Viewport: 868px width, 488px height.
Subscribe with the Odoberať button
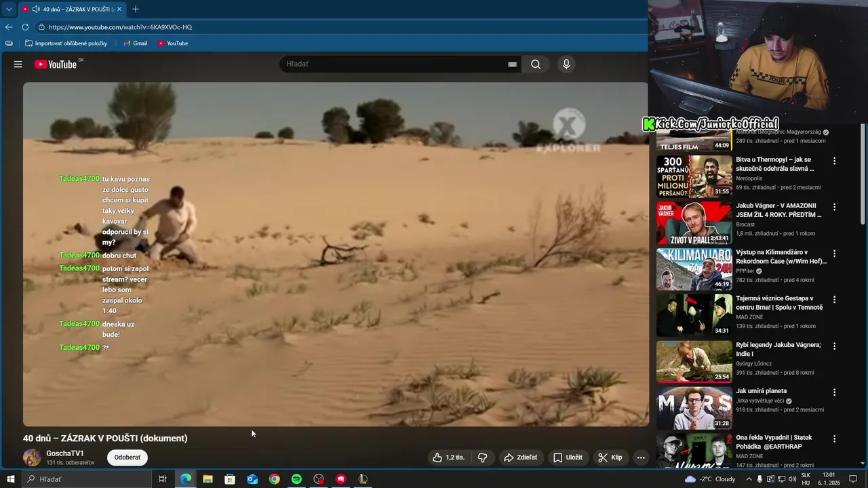click(127, 457)
